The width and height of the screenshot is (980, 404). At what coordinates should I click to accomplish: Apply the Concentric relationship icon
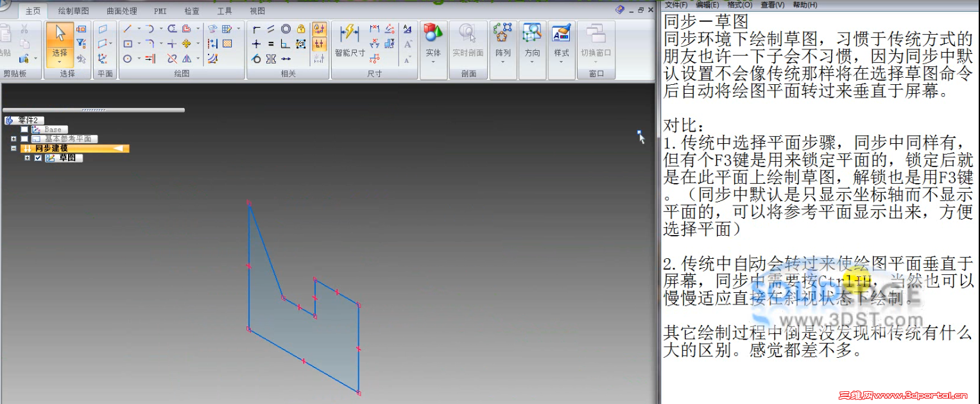[x=286, y=29]
